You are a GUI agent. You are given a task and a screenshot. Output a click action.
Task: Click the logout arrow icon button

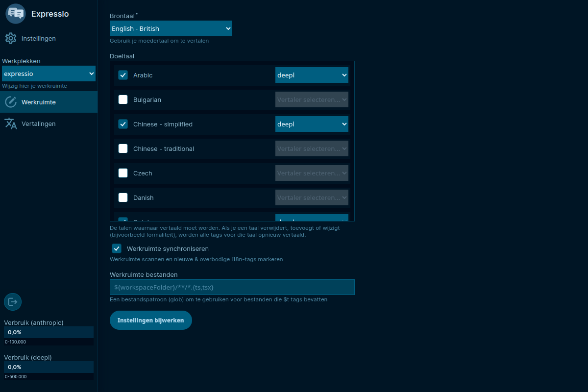pos(13,302)
